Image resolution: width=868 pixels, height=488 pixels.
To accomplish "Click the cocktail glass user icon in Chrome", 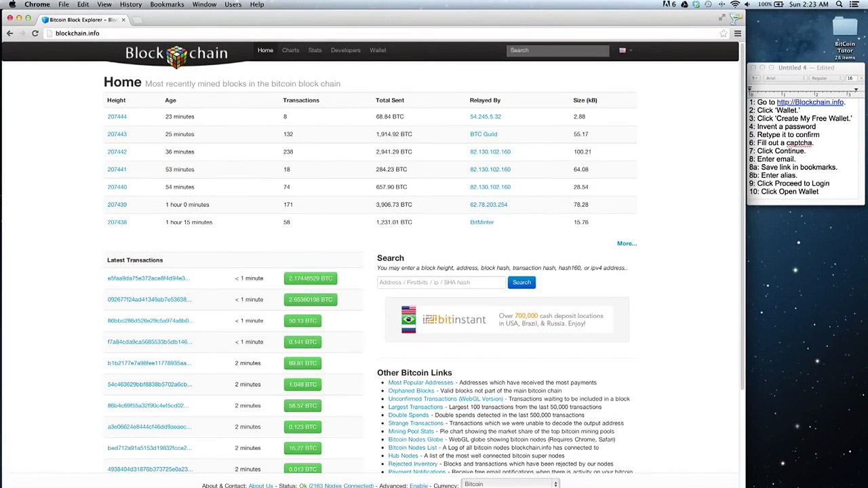I will click(737, 20).
